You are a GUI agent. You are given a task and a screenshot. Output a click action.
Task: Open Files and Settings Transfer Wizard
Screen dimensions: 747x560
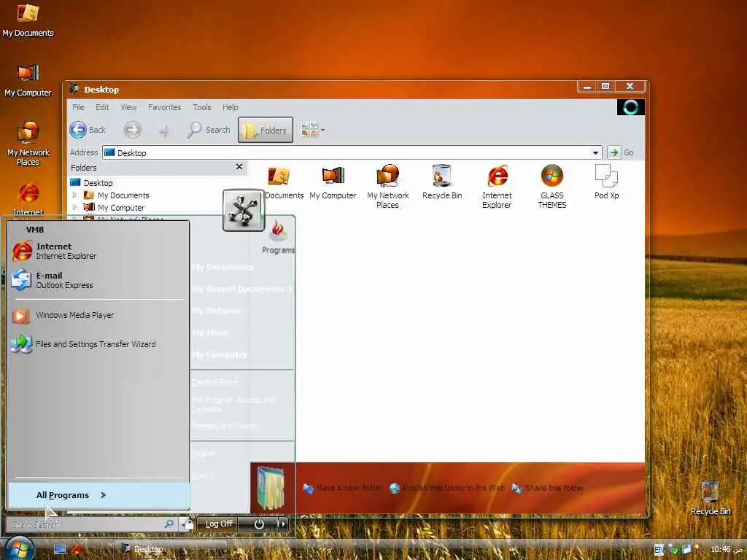click(x=98, y=344)
